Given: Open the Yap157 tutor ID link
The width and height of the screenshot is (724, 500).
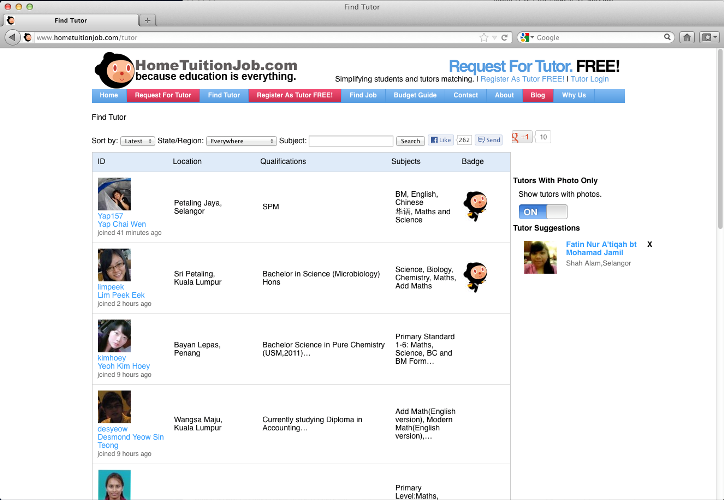Looking at the screenshot, I should (110, 216).
